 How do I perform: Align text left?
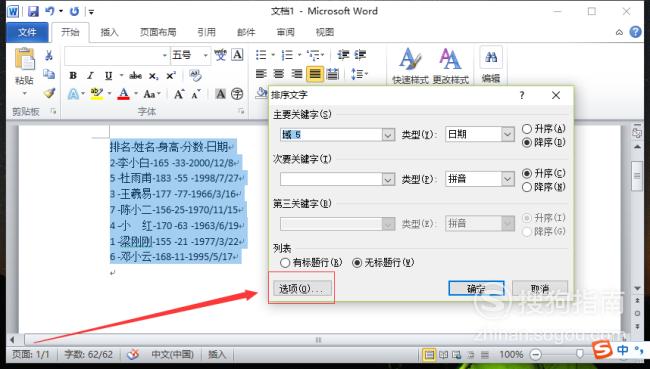(x=261, y=74)
